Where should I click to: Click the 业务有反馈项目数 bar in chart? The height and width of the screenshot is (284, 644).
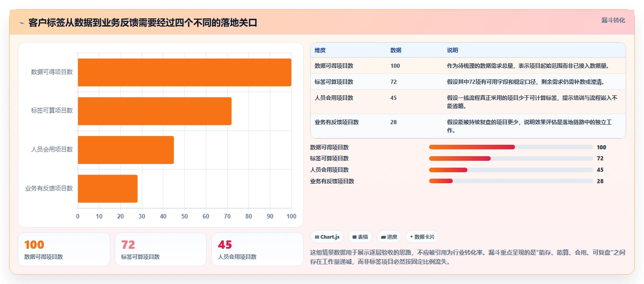[107, 188]
